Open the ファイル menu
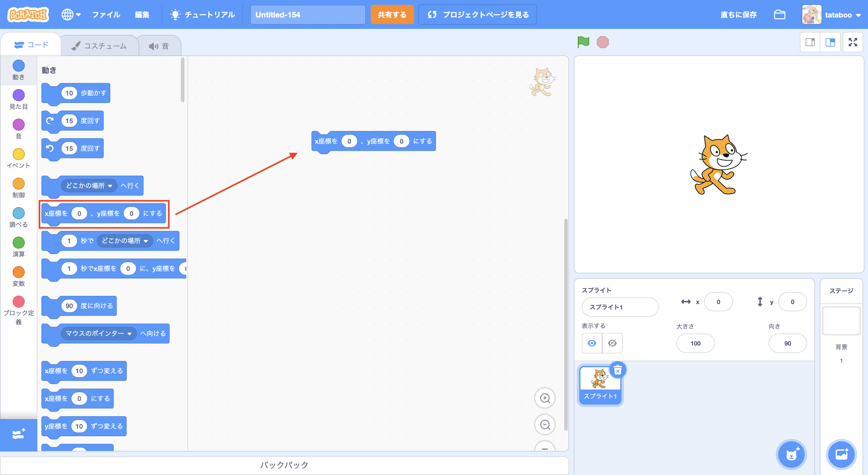Image resolution: width=868 pixels, height=475 pixels. (106, 15)
